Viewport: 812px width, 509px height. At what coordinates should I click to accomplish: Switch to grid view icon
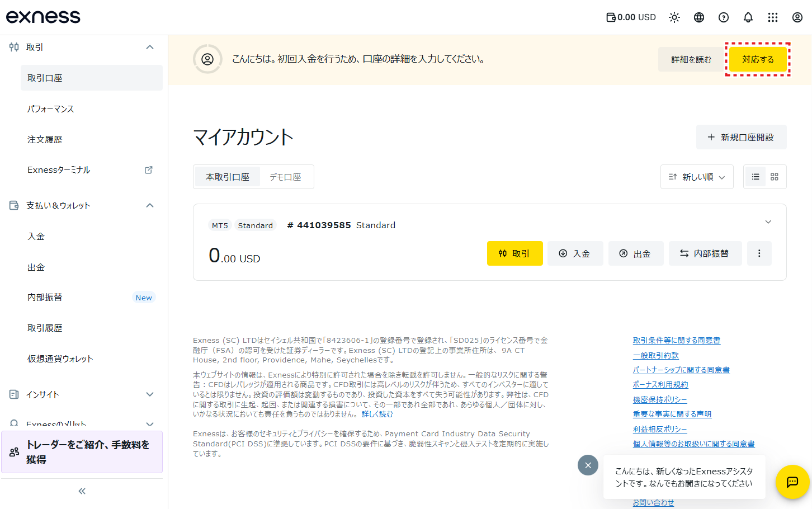[775, 177]
